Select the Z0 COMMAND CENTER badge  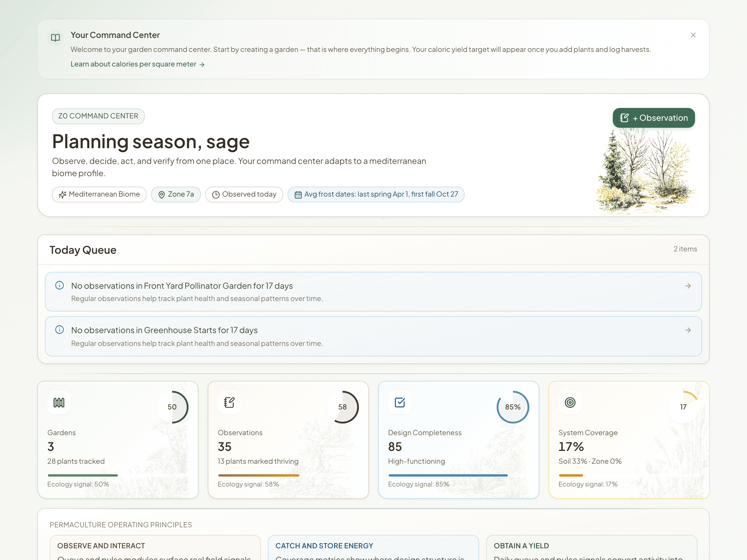coord(98,116)
